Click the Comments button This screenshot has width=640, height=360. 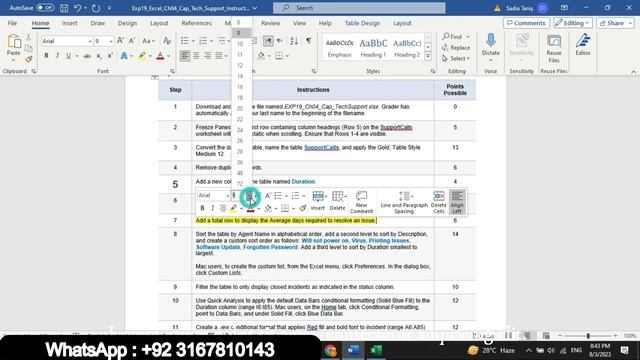(x=526, y=23)
